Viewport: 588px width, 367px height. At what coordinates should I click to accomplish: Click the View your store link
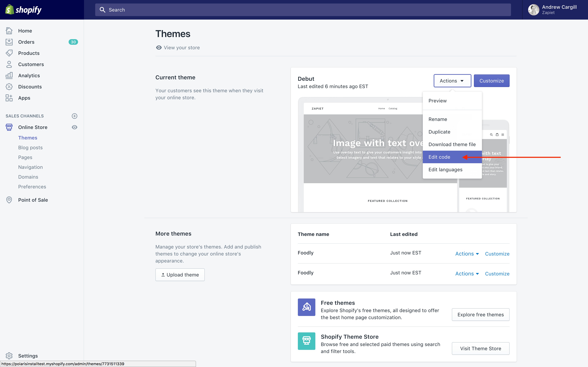click(x=181, y=48)
